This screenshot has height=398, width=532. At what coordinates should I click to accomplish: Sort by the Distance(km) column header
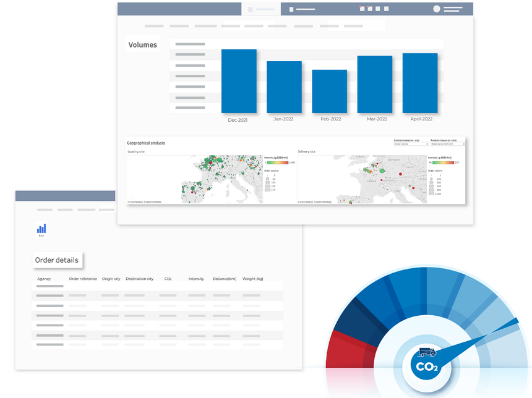pos(225,279)
